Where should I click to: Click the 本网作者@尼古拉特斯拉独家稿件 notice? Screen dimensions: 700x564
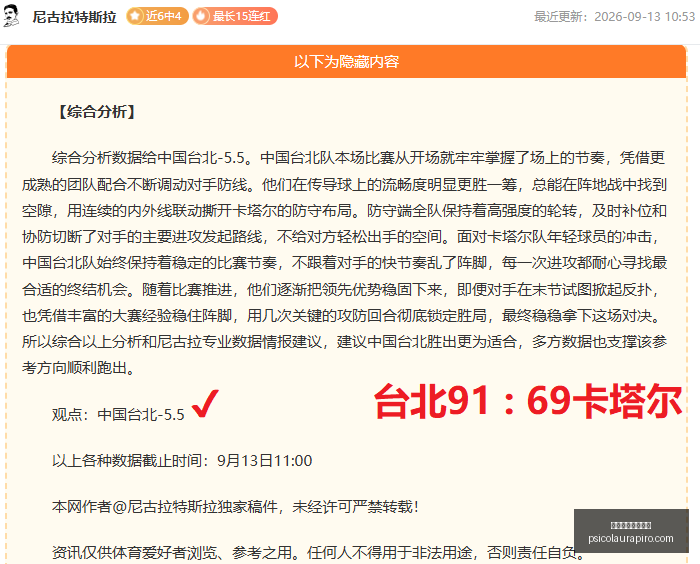tap(235, 506)
